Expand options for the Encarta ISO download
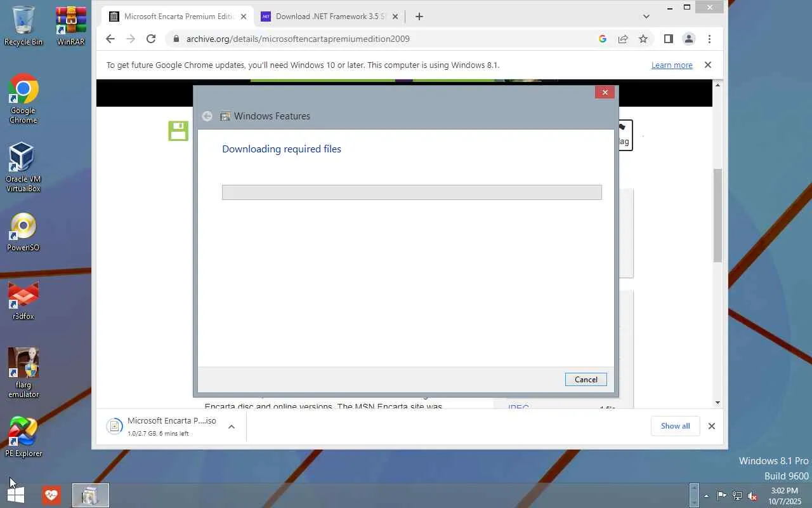This screenshot has width=812, height=508. coord(232,427)
